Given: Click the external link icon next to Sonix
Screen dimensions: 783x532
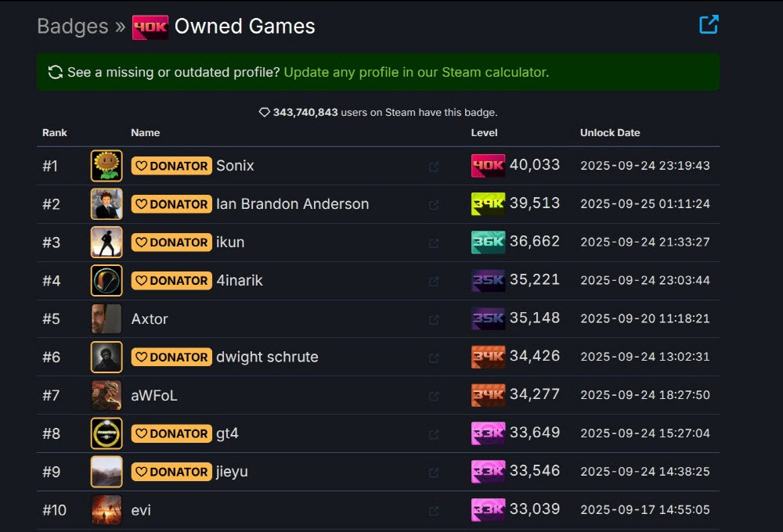Looking at the screenshot, I should [434, 167].
